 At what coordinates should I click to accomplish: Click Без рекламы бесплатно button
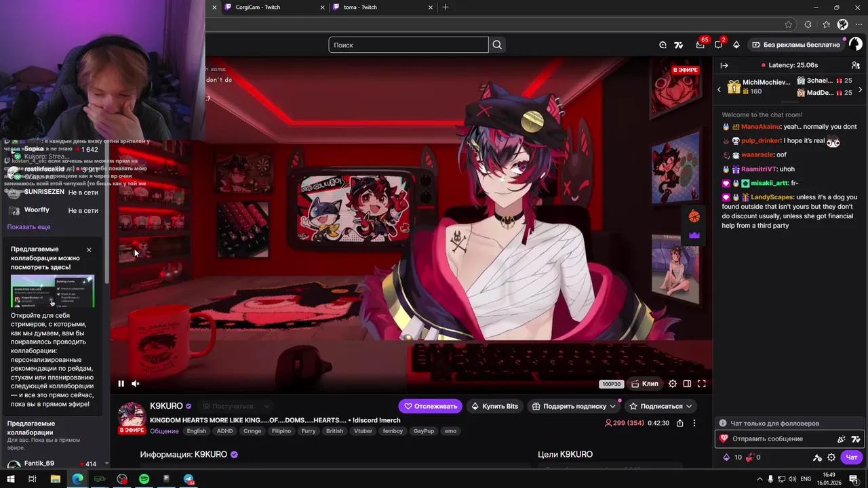coord(795,45)
